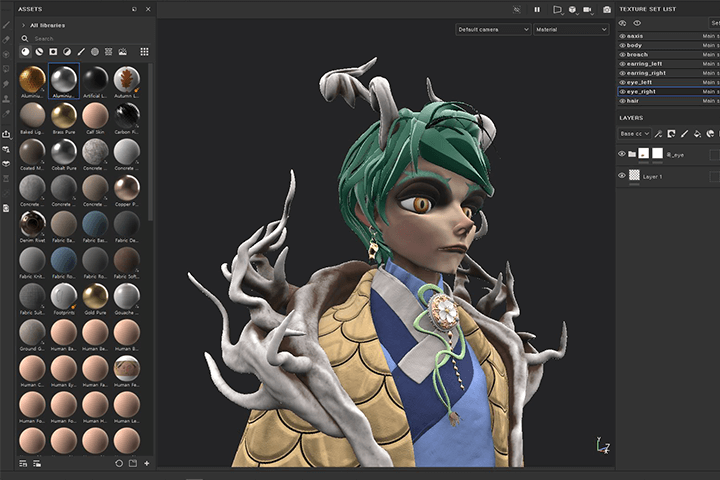Select the Brass Pure material
This screenshot has height=480, width=720.
coord(64,119)
